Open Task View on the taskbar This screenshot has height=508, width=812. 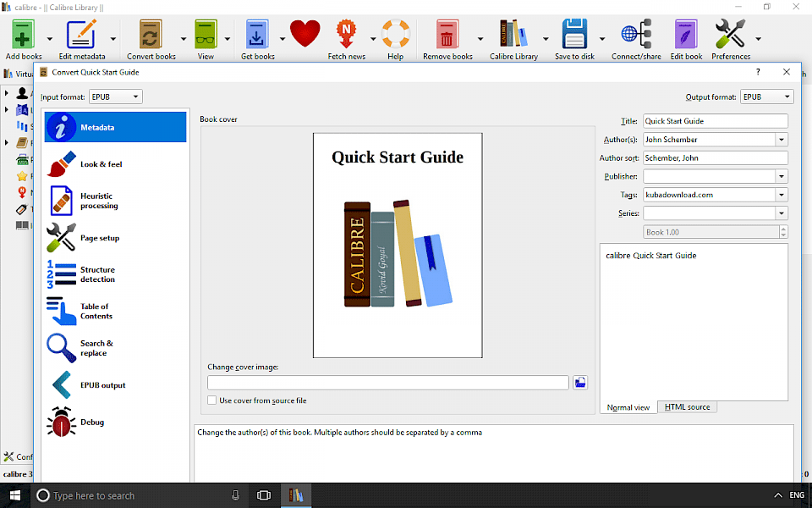tap(264, 495)
